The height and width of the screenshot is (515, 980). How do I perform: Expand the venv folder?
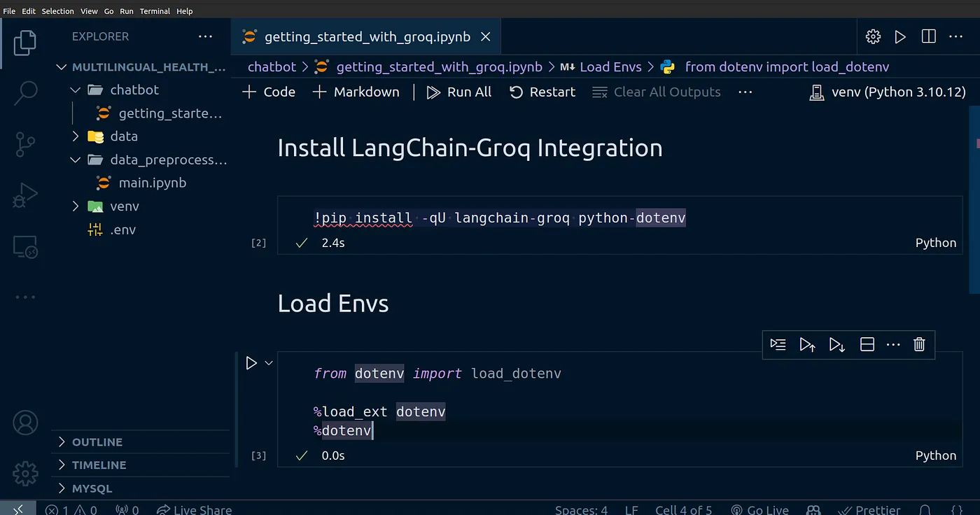pos(76,206)
